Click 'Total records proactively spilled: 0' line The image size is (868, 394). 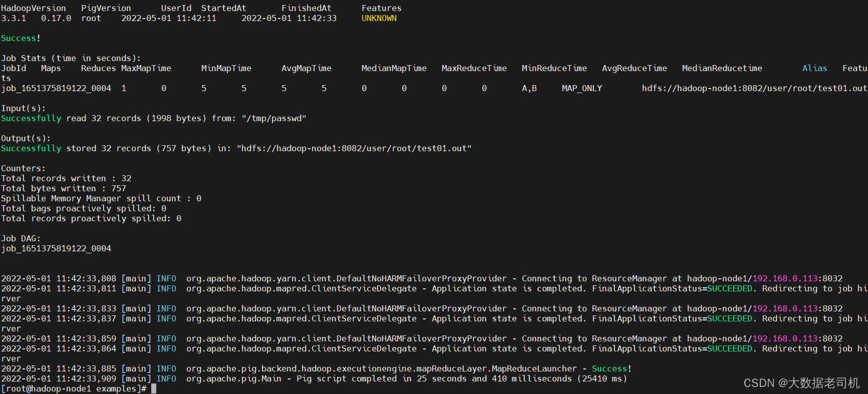91,218
